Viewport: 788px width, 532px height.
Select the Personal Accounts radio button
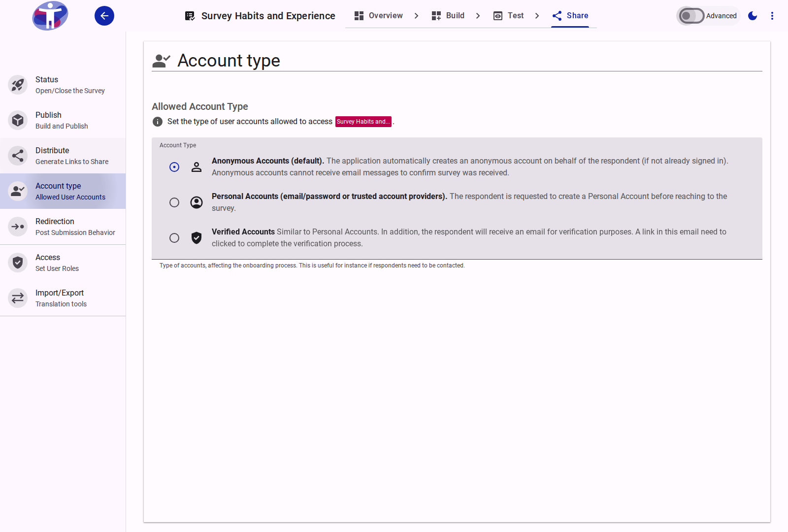[174, 202]
